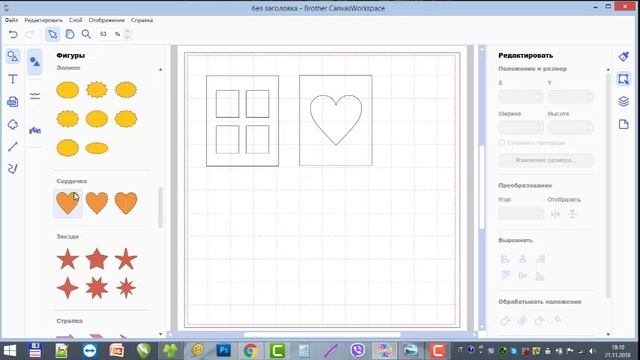Open the image tracing tool icon

pyautogui.click(x=13, y=102)
